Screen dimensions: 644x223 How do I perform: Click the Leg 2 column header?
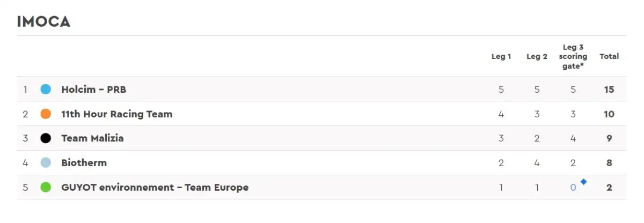(537, 56)
